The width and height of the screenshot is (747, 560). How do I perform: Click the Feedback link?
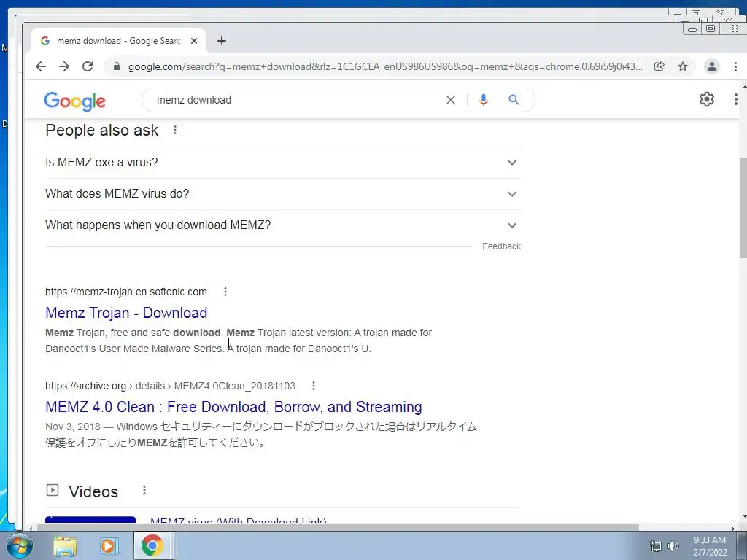(x=501, y=246)
